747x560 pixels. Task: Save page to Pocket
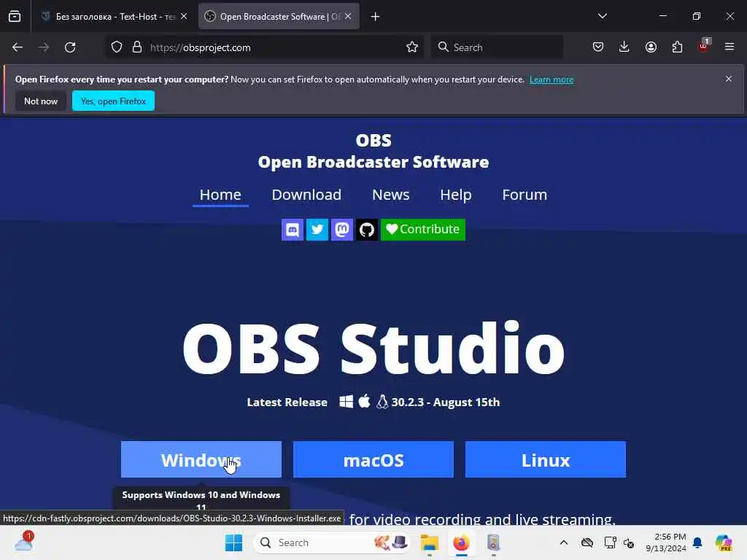point(598,47)
